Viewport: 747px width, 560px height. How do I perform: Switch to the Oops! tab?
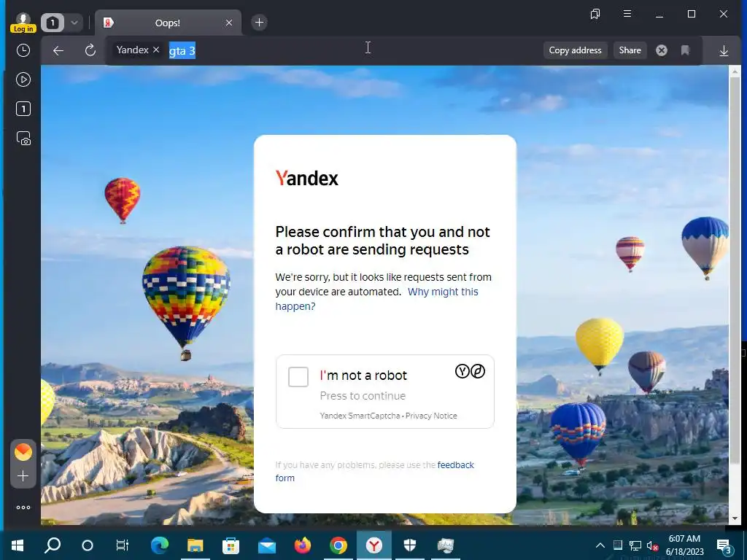pyautogui.click(x=167, y=23)
